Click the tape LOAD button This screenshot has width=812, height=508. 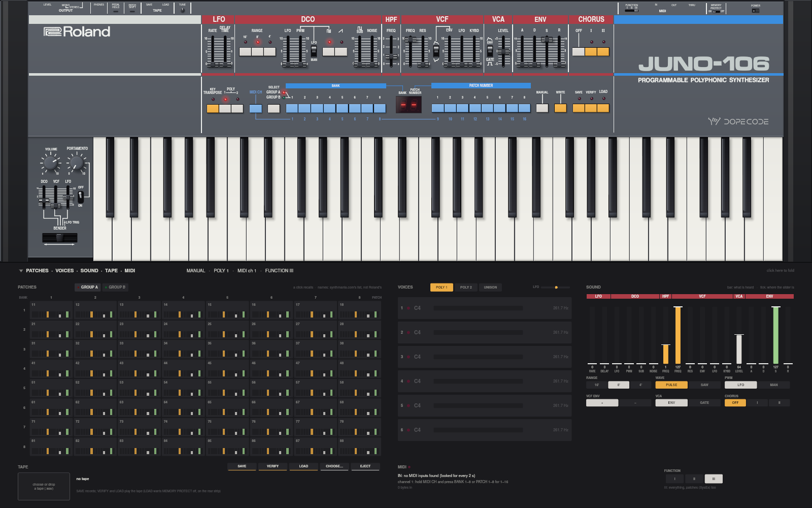click(303, 466)
